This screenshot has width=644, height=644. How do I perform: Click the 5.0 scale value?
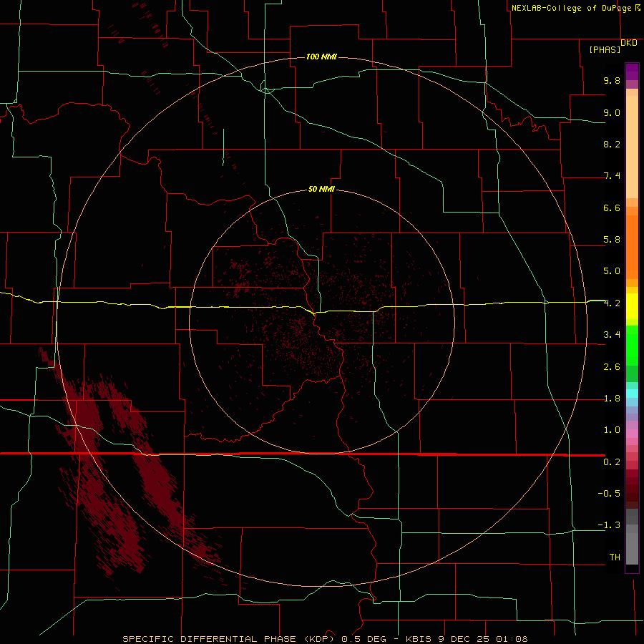(x=612, y=271)
